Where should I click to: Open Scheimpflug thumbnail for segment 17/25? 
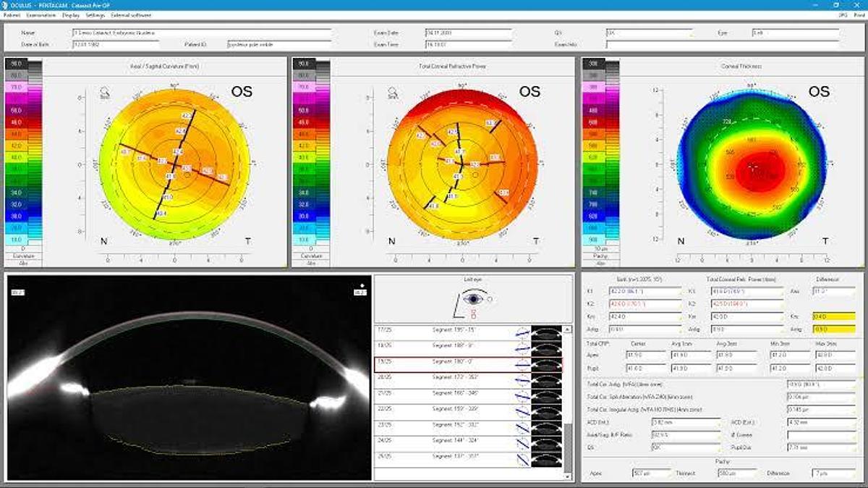(x=546, y=332)
